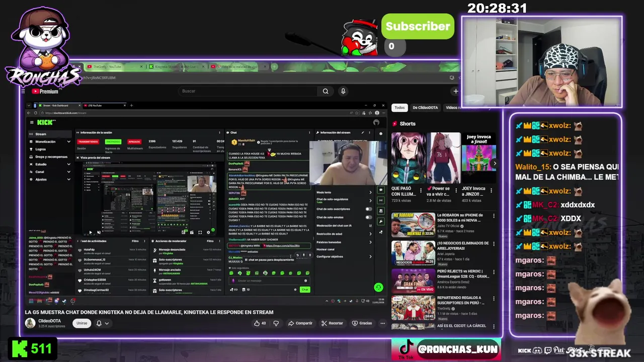Screen dimensions: 644x362
Task: Open options for LE ROBARON su iPHONE video
Action: coord(494,216)
